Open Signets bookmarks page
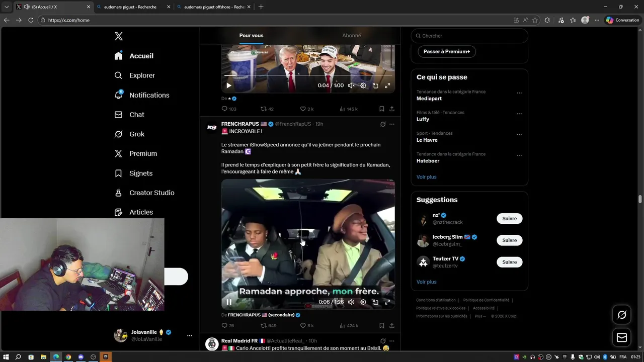Screen dimensions: 644x362 tap(133, 173)
